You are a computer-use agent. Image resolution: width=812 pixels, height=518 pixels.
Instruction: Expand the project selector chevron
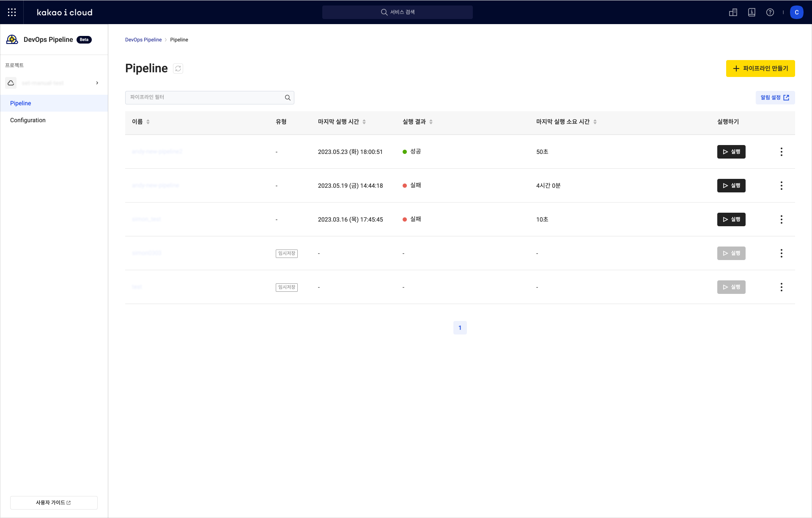(97, 83)
